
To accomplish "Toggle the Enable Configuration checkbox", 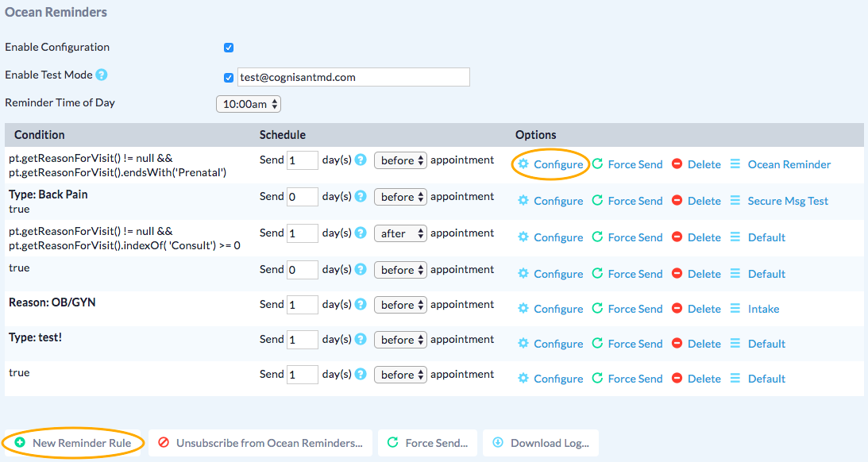I will (x=229, y=48).
